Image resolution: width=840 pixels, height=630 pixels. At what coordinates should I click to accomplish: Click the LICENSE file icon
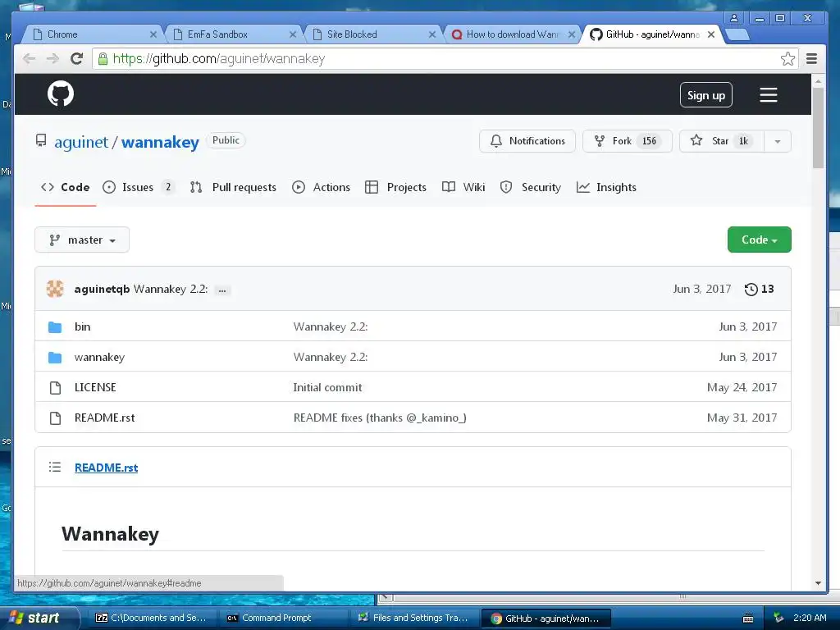tap(55, 387)
